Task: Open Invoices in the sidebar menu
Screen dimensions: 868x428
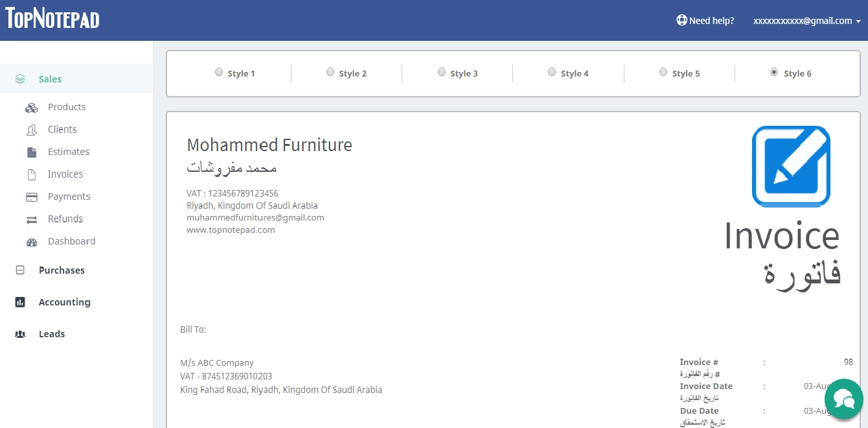Action: [x=65, y=174]
